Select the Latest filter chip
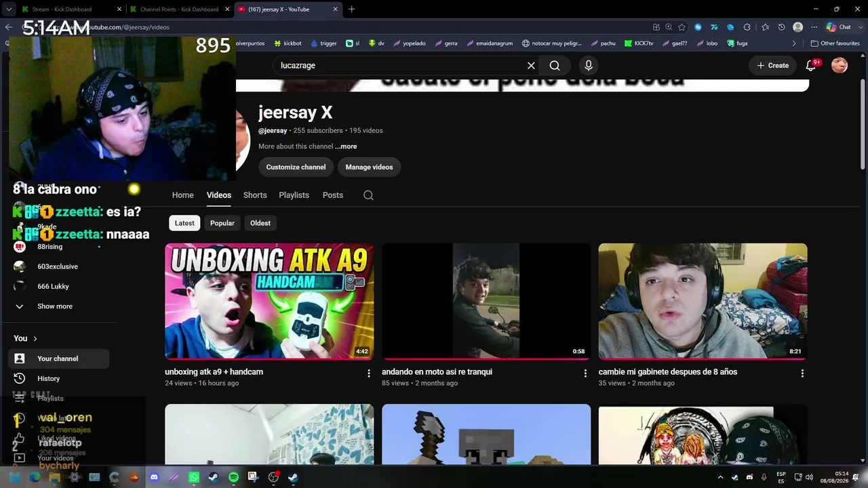 pyautogui.click(x=184, y=223)
